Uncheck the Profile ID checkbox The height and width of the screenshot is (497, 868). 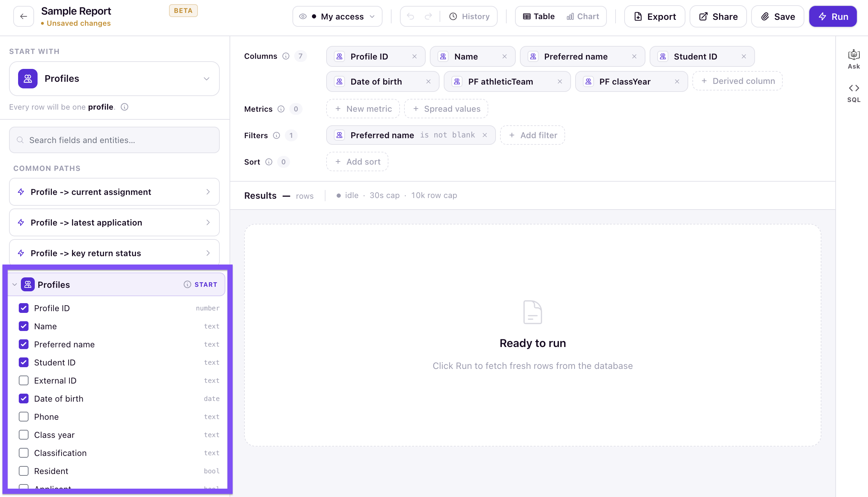click(24, 308)
